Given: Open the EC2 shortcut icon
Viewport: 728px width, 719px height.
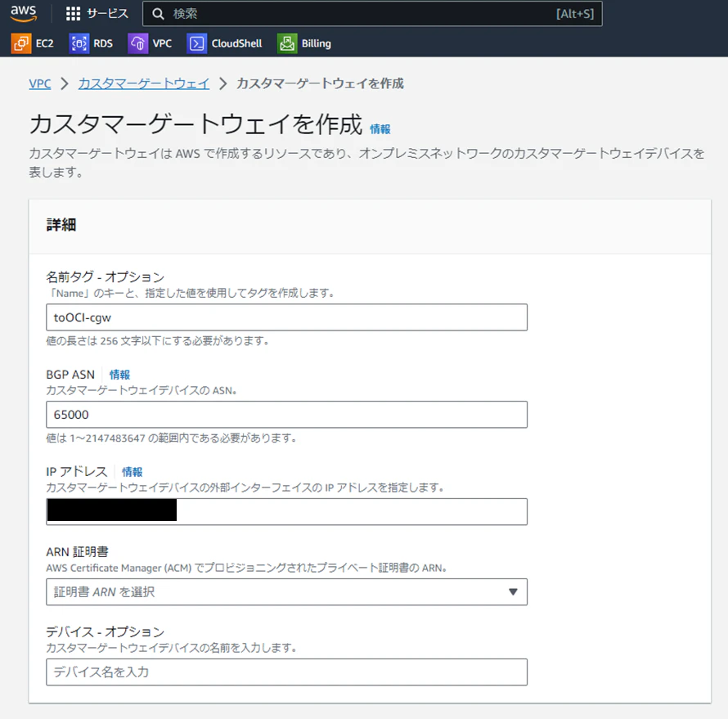Looking at the screenshot, I should coord(21,43).
